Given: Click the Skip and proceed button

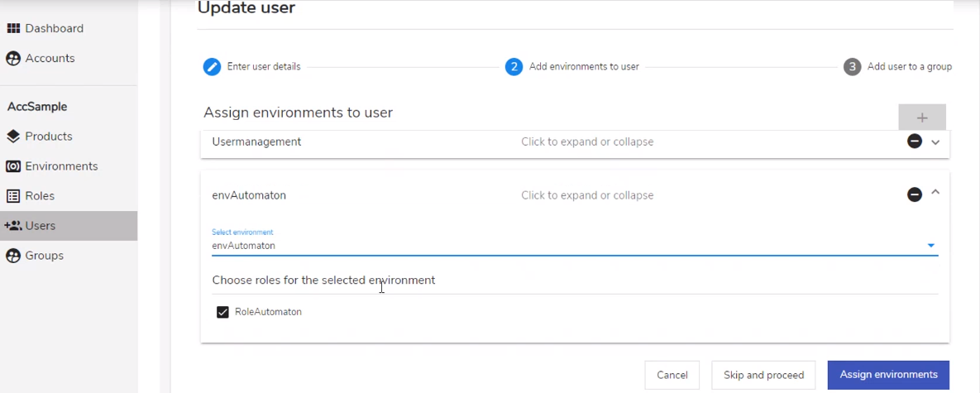Looking at the screenshot, I should click(x=763, y=375).
